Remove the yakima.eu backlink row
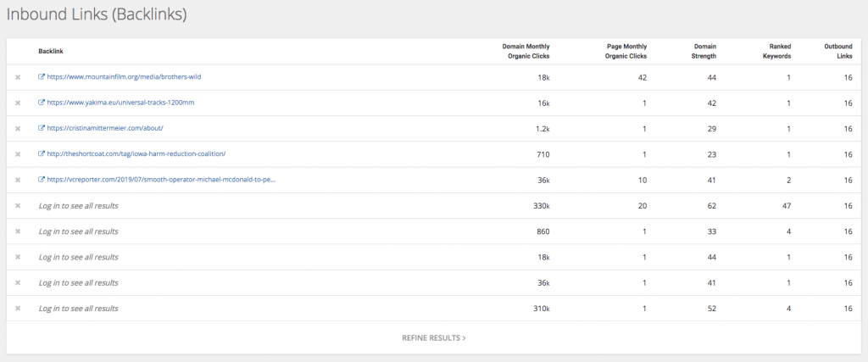Viewport: 868px width, 362px height. [x=18, y=103]
